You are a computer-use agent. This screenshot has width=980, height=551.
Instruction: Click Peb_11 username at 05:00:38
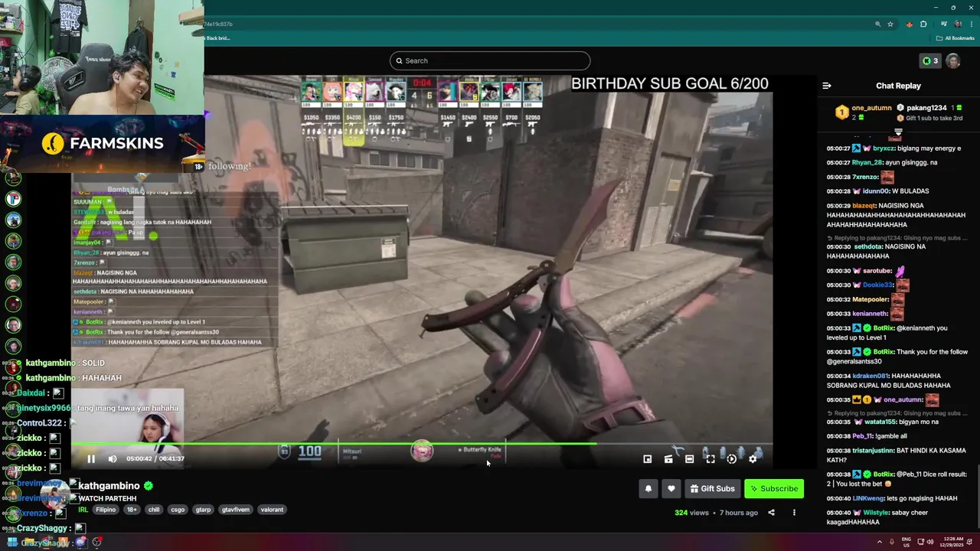click(x=863, y=436)
